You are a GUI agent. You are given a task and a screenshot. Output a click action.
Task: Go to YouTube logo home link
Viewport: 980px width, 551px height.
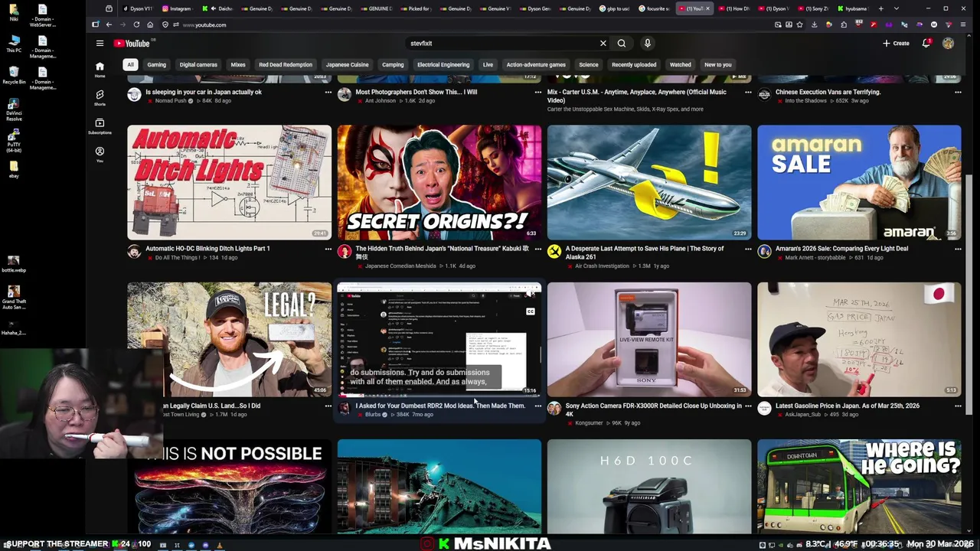point(132,44)
